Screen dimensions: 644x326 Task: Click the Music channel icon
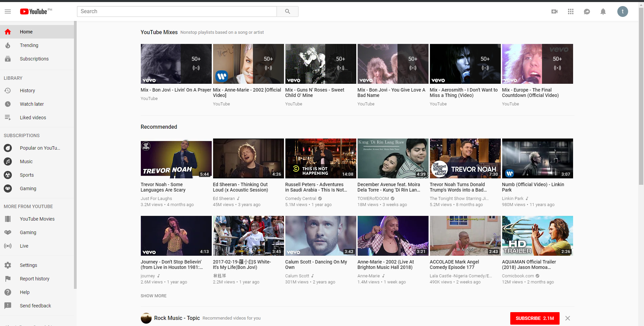(8, 161)
